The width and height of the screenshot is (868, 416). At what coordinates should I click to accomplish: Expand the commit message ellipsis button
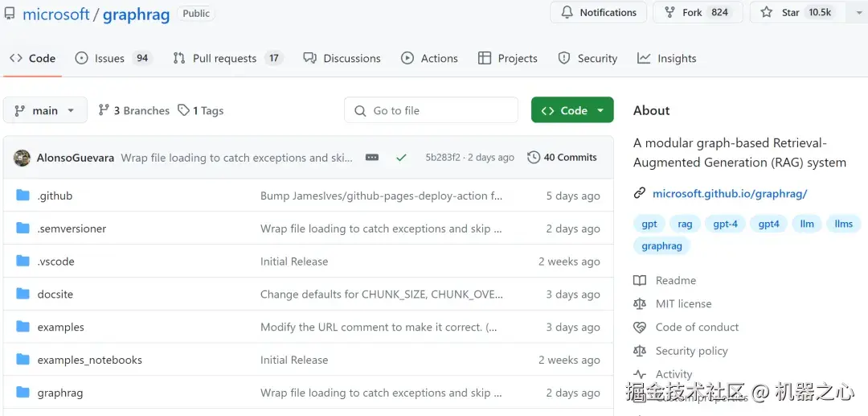[x=372, y=158]
